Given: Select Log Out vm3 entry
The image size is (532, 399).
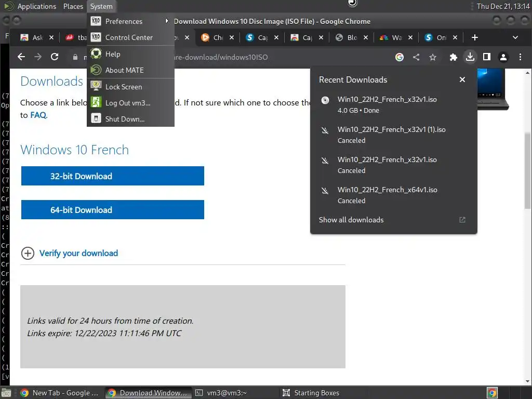Looking at the screenshot, I should coord(130,103).
